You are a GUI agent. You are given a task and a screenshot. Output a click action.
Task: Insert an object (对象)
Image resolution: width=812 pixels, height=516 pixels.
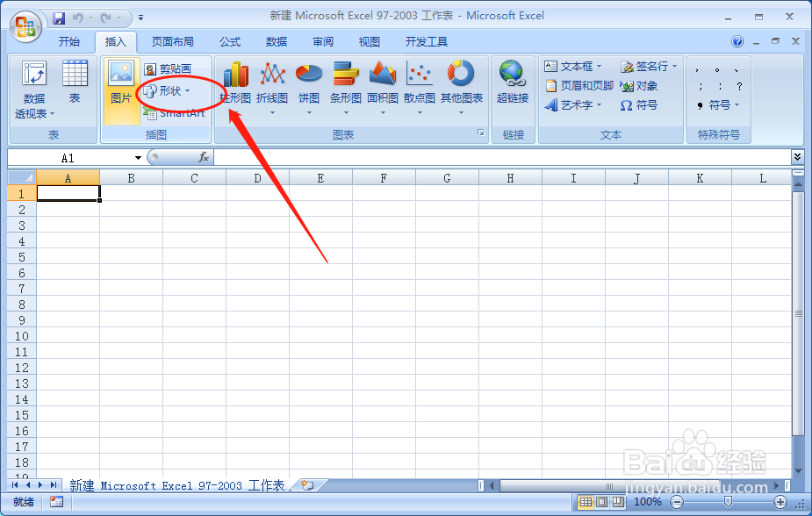tap(638, 86)
